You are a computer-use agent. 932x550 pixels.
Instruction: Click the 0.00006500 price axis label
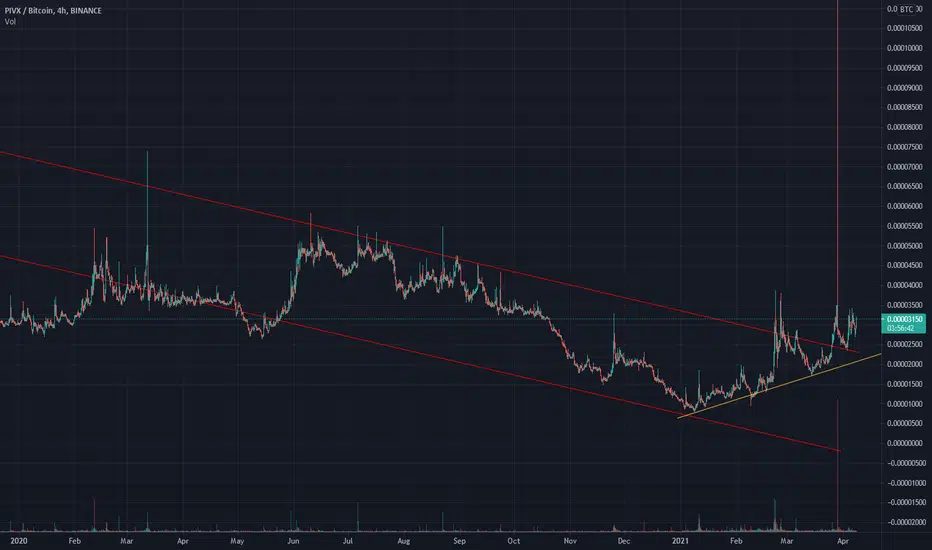click(905, 187)
